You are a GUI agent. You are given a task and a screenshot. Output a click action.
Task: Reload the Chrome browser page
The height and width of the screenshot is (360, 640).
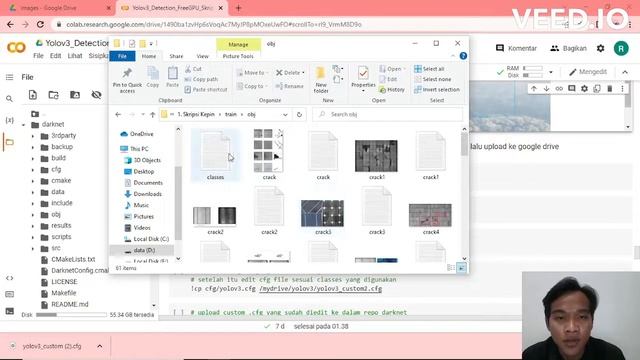40,24
